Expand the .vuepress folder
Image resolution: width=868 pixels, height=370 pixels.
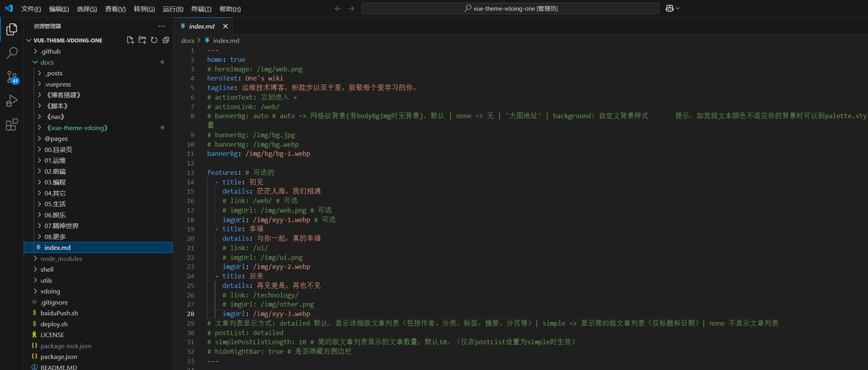tap(98, 84)
